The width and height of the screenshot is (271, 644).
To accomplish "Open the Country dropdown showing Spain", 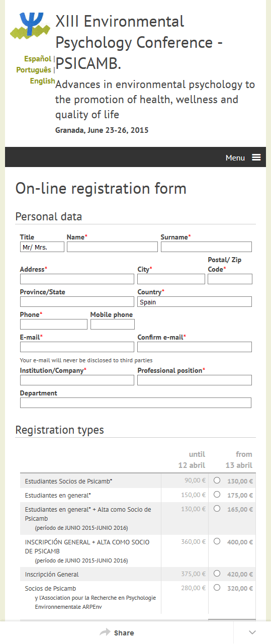I will point(195,302).
